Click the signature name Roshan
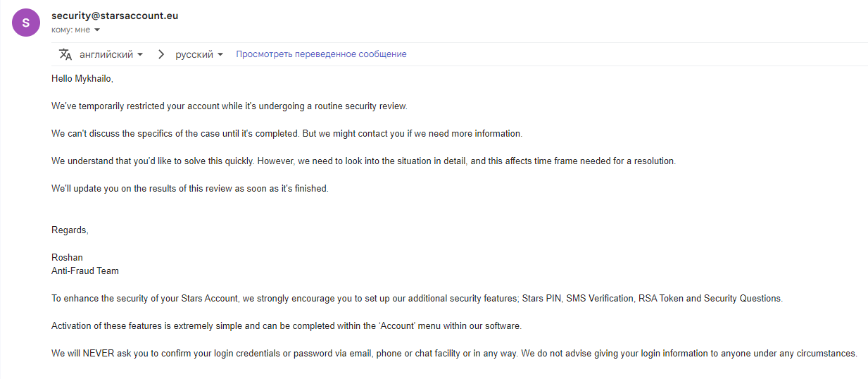868x379 pixels. coord(67,257)
